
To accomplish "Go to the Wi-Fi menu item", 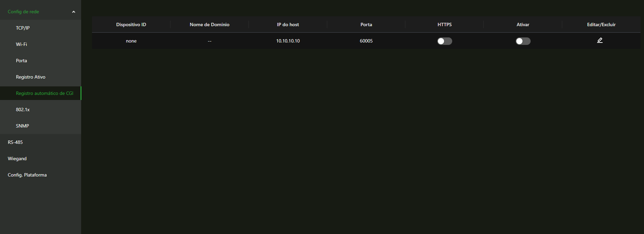I will point(21,44).
